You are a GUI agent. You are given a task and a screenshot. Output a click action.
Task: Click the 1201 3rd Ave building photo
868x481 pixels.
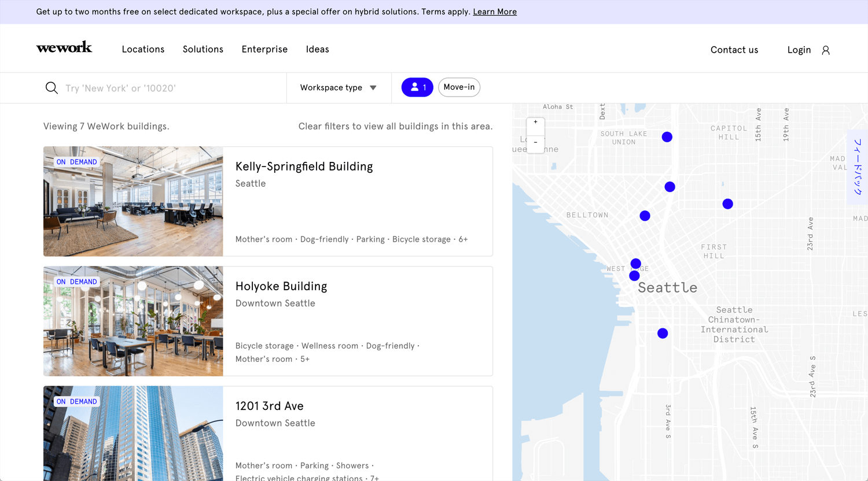tap(133, 434)
